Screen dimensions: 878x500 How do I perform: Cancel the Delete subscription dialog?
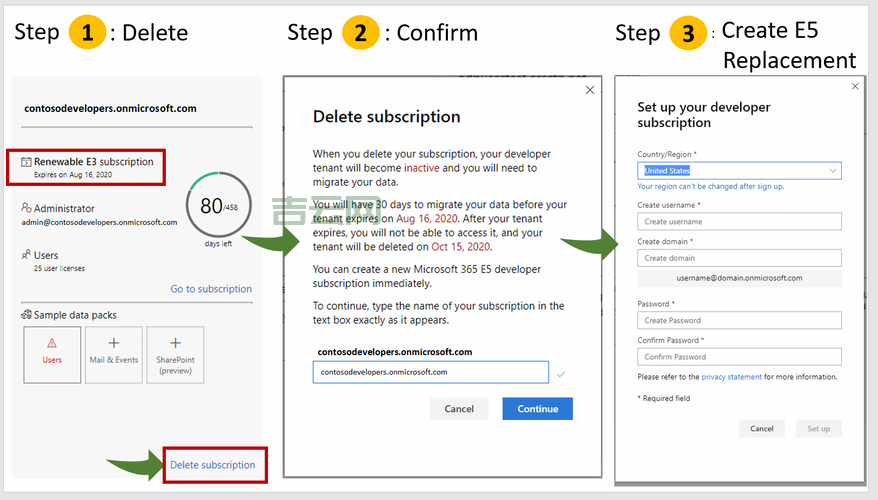point(459,409)
